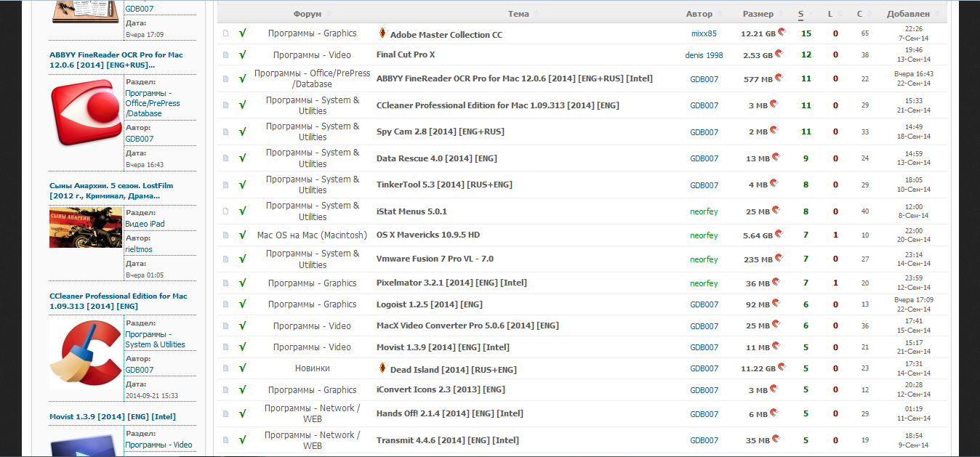The height and width of the screenshot is (457, 980).
Task: Click the sidebar date text 2014-09-21 15:33
Action: (x=152, y=396)
